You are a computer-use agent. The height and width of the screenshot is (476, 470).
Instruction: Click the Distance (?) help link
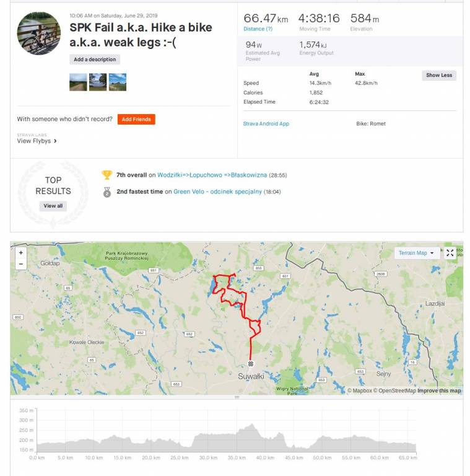[x=258, y=29]
